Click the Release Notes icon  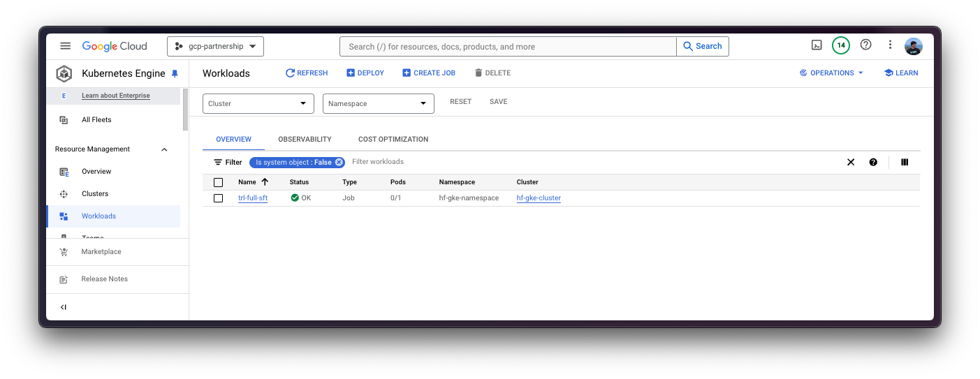click(64, 279)
